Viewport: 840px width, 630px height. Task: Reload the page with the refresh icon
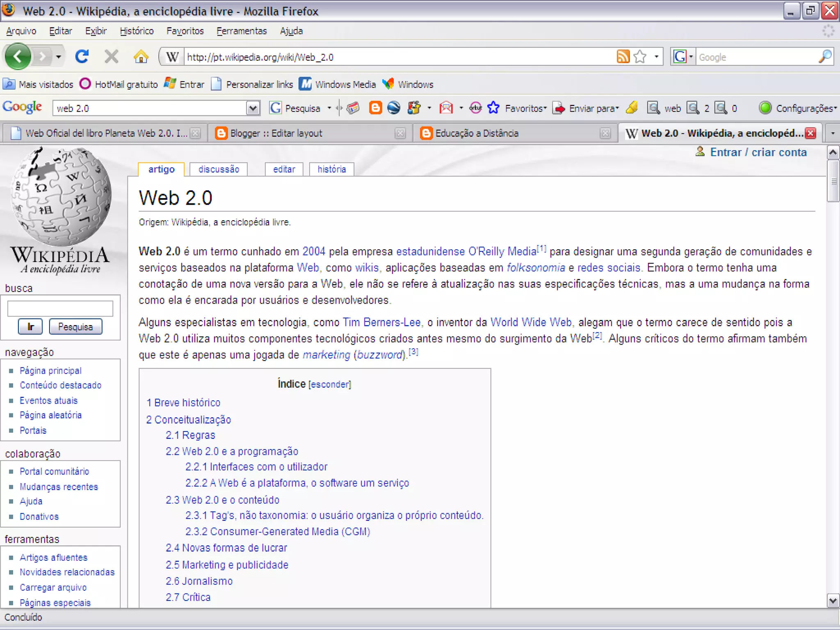point(82,57)
